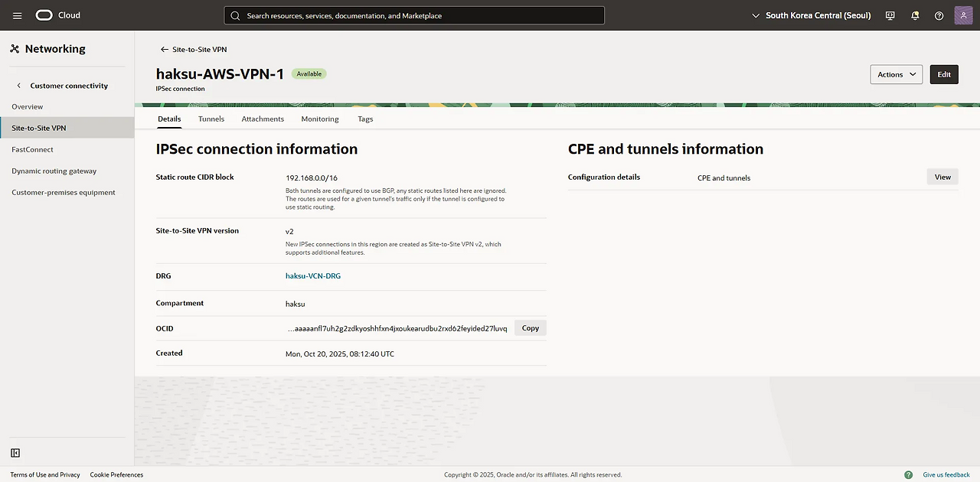Switch to the Tunnels tab

tap(211, 119)
